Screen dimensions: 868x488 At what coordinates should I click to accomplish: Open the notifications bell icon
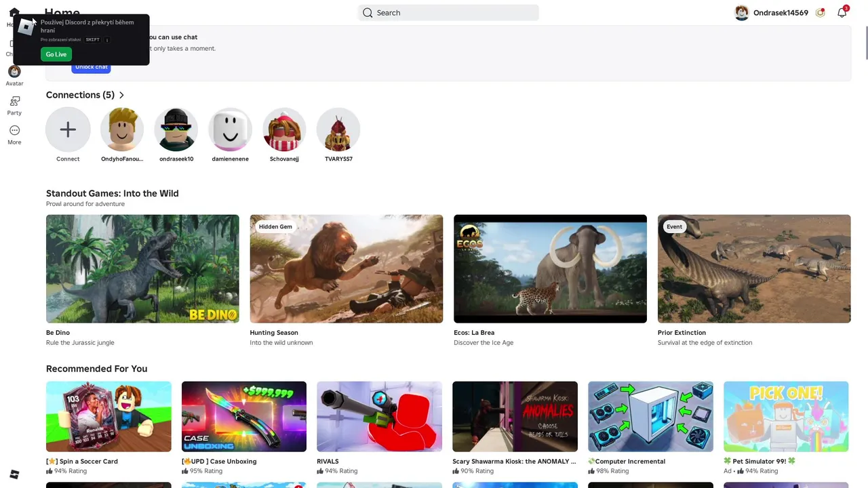842,12
